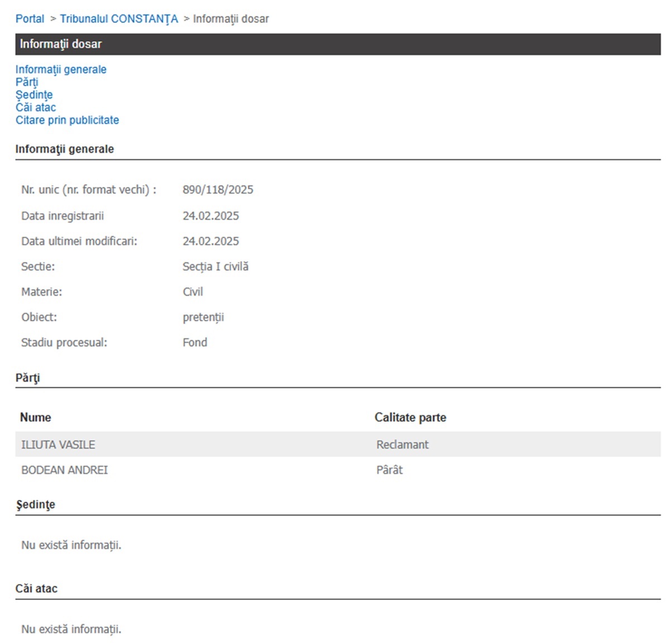Viewport: 670px width, 644px height.
Task: Jump to Informații generale anchor link
Action: [61, 69]
